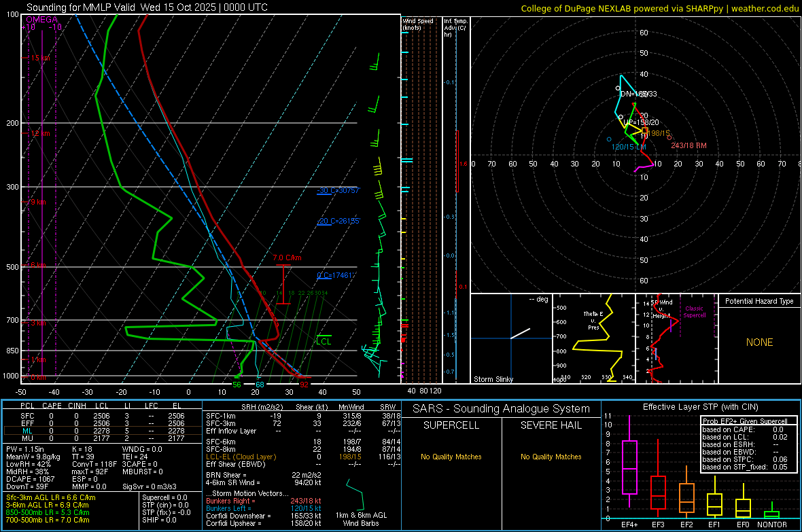The width and height of the screenshot is (802, 532).
Task: Click the Potential Hazard Type heading
Action: tap(759, 301)
